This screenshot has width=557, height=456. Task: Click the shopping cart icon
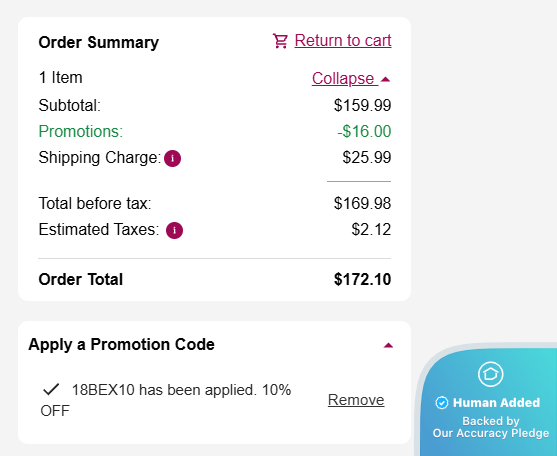pos(280,41)
